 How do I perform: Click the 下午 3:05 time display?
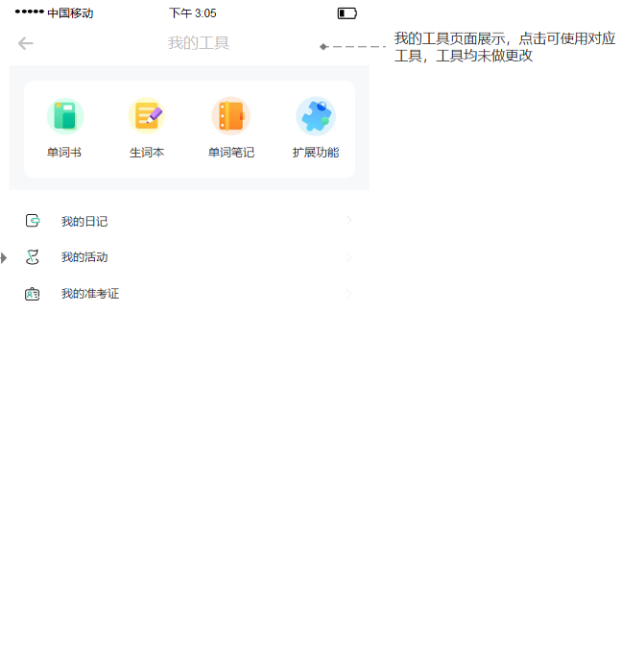point(193,13)
